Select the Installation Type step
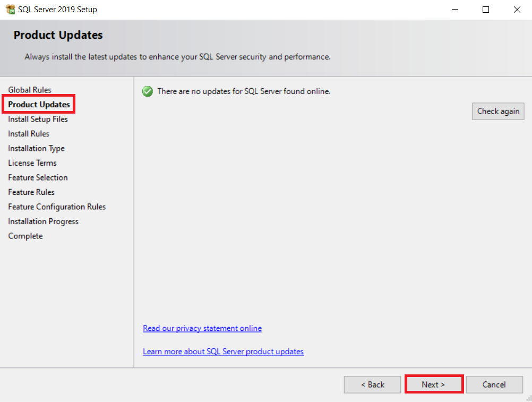The image size is (532, 402). point(36,148)
